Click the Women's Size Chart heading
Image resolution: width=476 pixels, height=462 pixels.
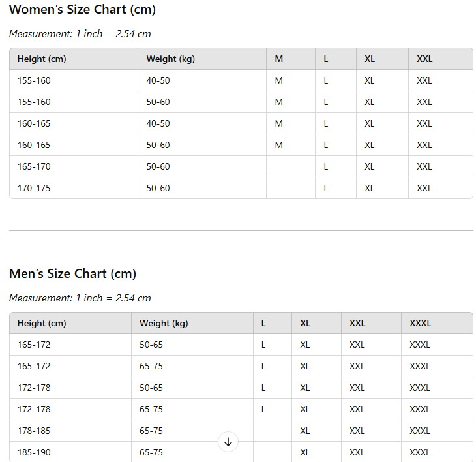(x=82, y=10)
